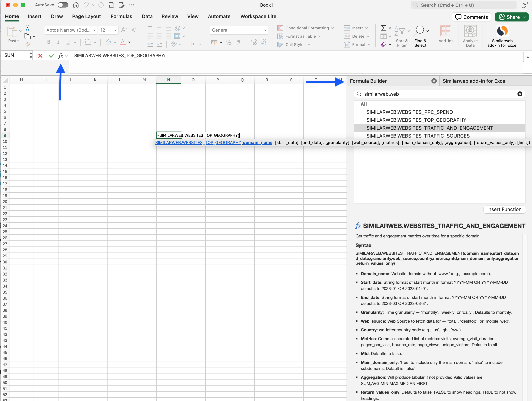
Task: Switch to the Page Layout tab
Action: coord(86,16)
